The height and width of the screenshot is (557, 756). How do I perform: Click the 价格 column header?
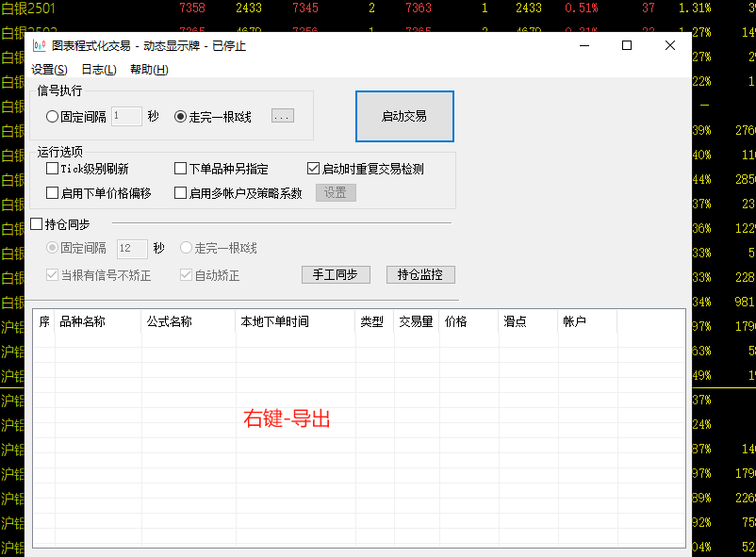469,321
